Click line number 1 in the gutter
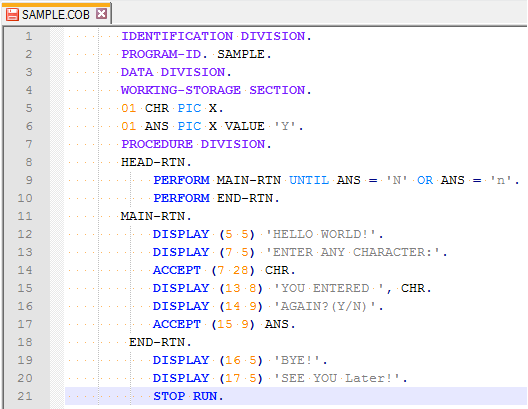This screenshot has height=409, width=528. pos(29,36)
